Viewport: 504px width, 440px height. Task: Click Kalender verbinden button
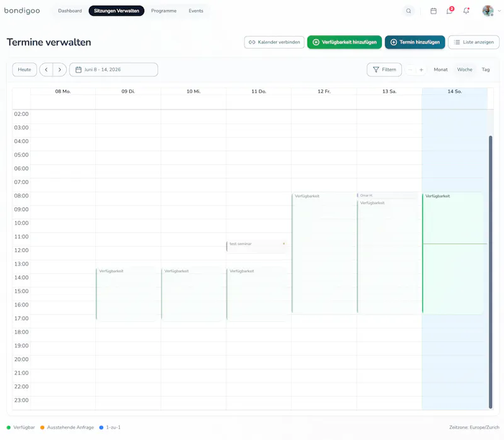(274, 42)
